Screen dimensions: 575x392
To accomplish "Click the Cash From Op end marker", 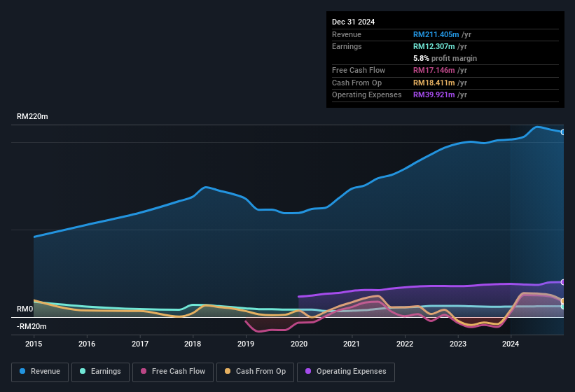I will tap(563, 301).
